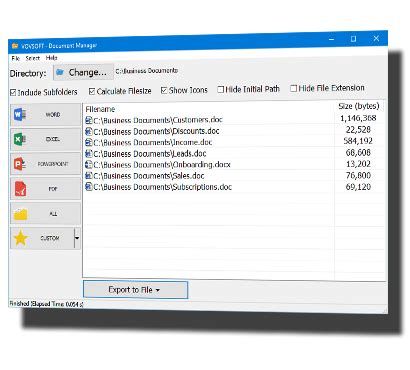
Task: Toggle Include Subfolders checkbox
Action: 13,92
